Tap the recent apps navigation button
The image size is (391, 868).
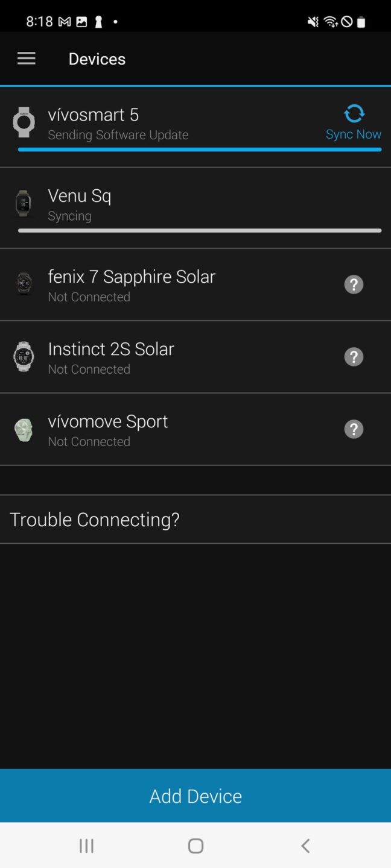(86, 845)
